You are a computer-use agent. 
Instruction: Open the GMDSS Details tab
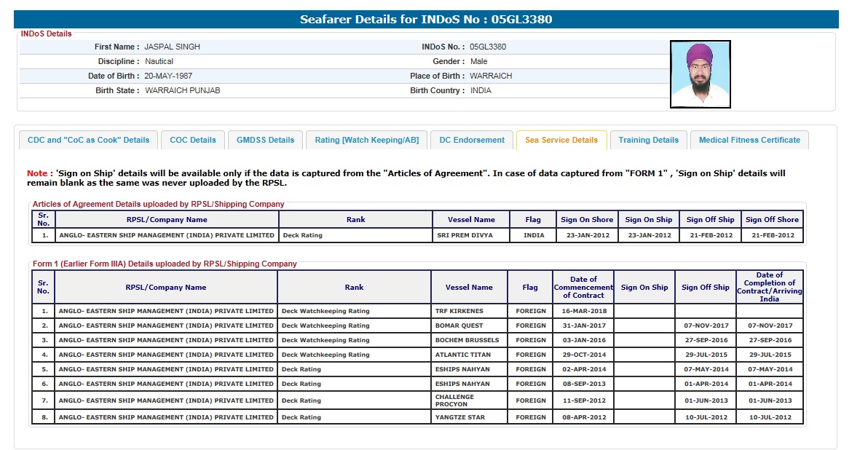265,140
